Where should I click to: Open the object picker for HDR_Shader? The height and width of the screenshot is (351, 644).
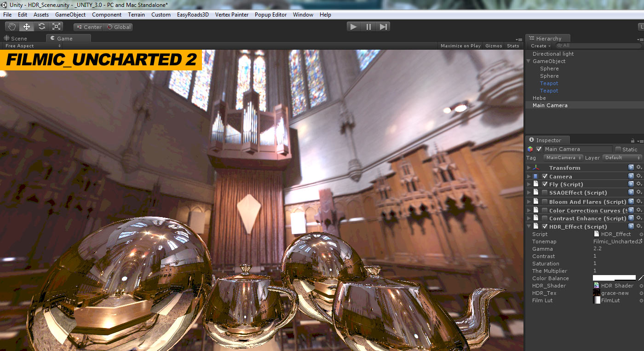coord(641,286)
